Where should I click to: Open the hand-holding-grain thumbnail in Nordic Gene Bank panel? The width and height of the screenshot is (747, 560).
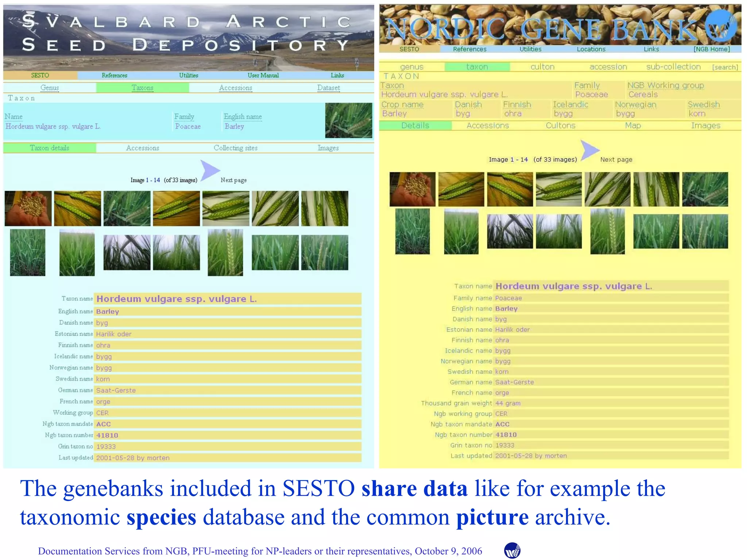412,189
